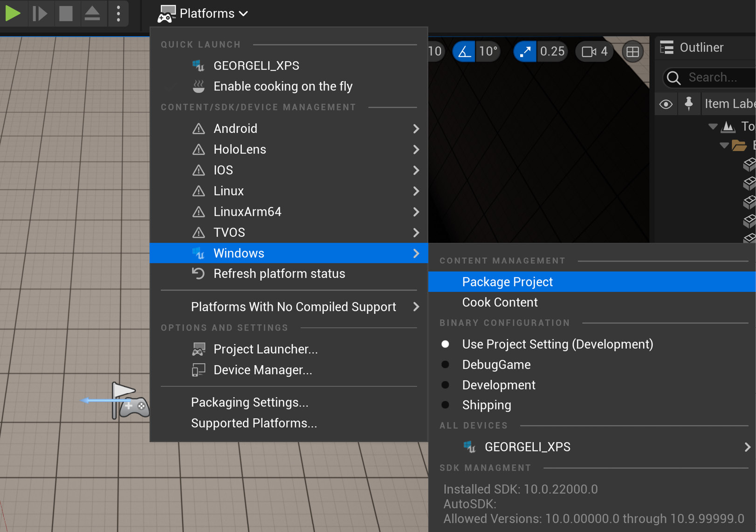This screenshot has width=756, height=532.
Task: Quick launch on GEORGELI_XPS
Action: click(289, 66)
